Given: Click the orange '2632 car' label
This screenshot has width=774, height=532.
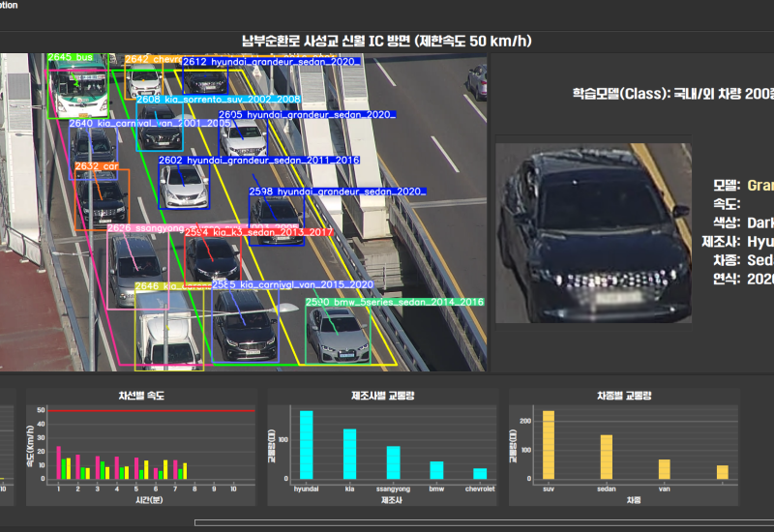Looking at the screenshot, I should (97, 166).
